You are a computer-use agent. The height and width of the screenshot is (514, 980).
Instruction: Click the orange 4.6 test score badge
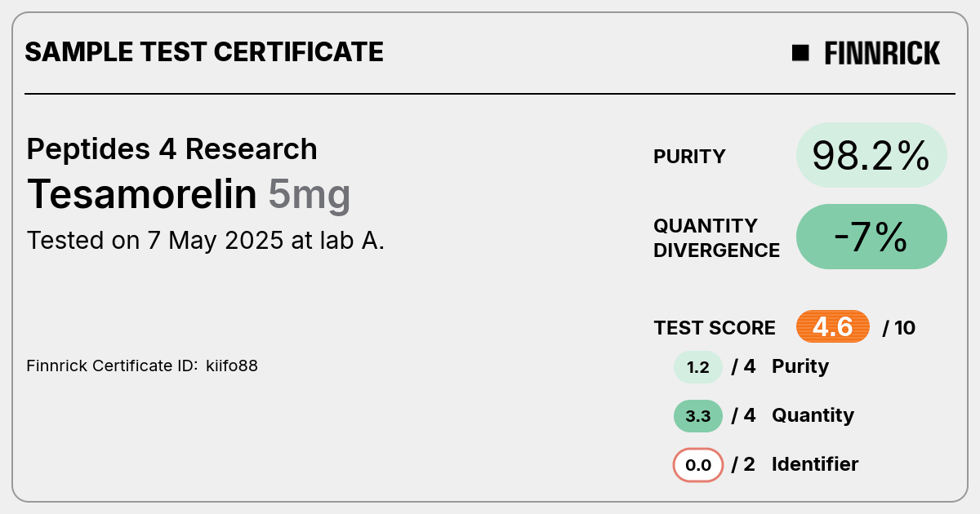coord(833,327)
